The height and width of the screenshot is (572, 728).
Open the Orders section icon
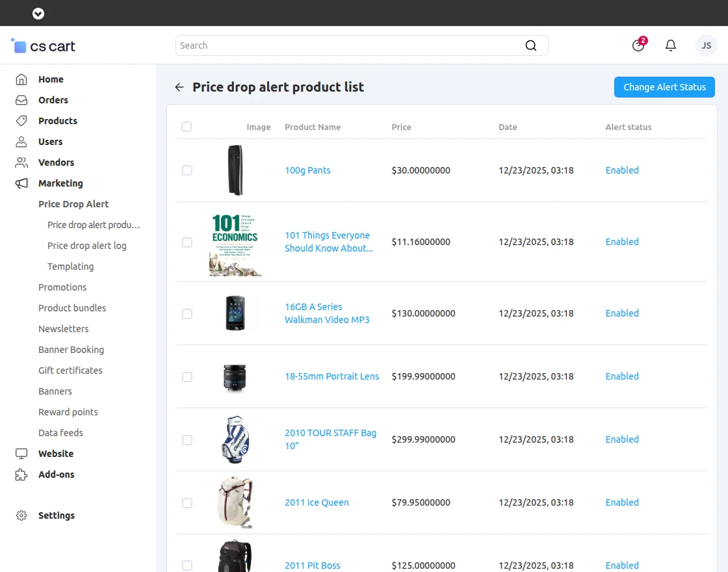coord(21,99)
